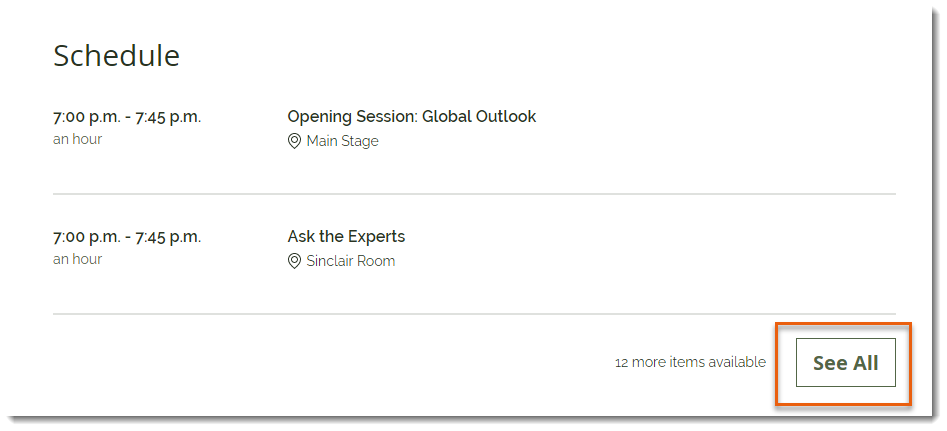Open the Ask the Experts session
Image resolution: width=947 pixels, height=431 pixels.
click(346, 237)
